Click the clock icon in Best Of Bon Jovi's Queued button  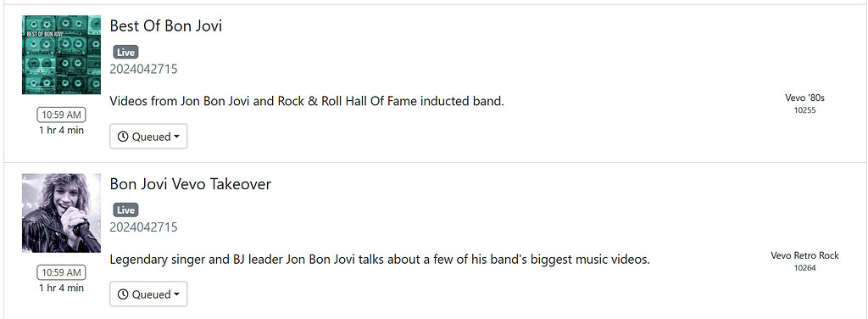(x=123, y=137)
